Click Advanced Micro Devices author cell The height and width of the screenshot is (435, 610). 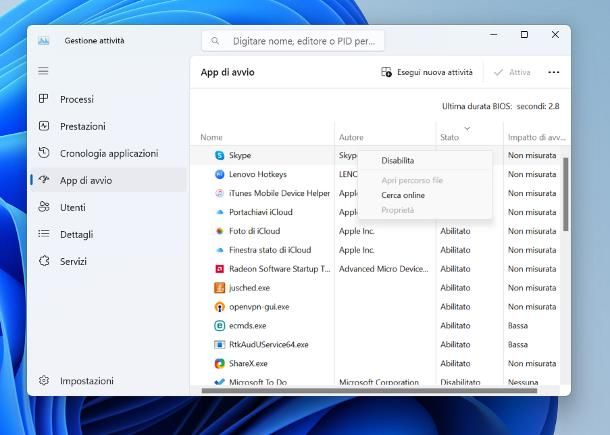(384, 269)
